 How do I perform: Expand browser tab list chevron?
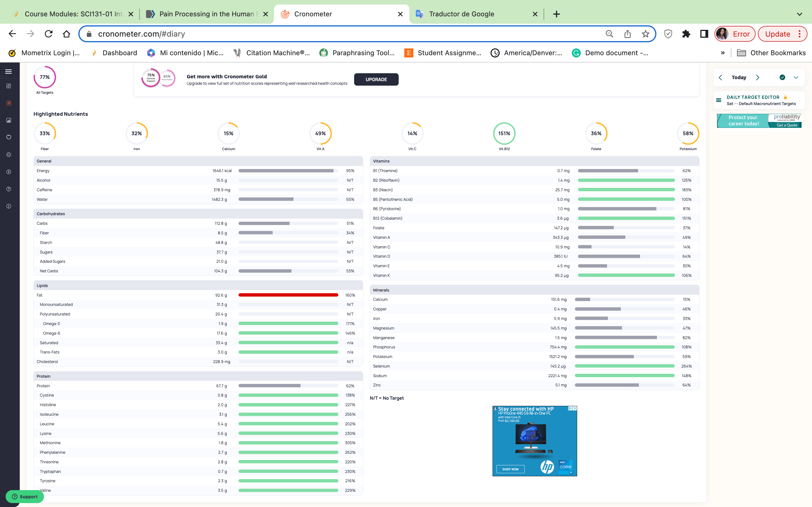(799, 14)
